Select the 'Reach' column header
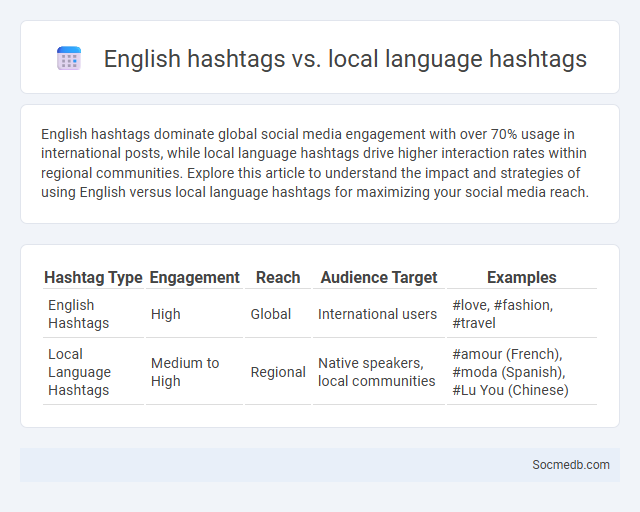Image resolution: width=640 pixels, height=512 pixels. 278,278
